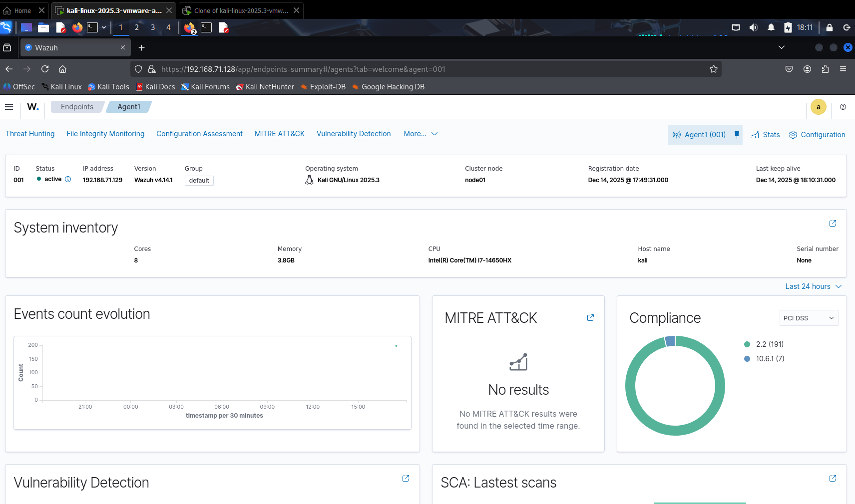Image resolution: width=855 pixels, height=504 pixels.
Task: Unpin Agent1 with the pin icon
Action: click(737, 135)
